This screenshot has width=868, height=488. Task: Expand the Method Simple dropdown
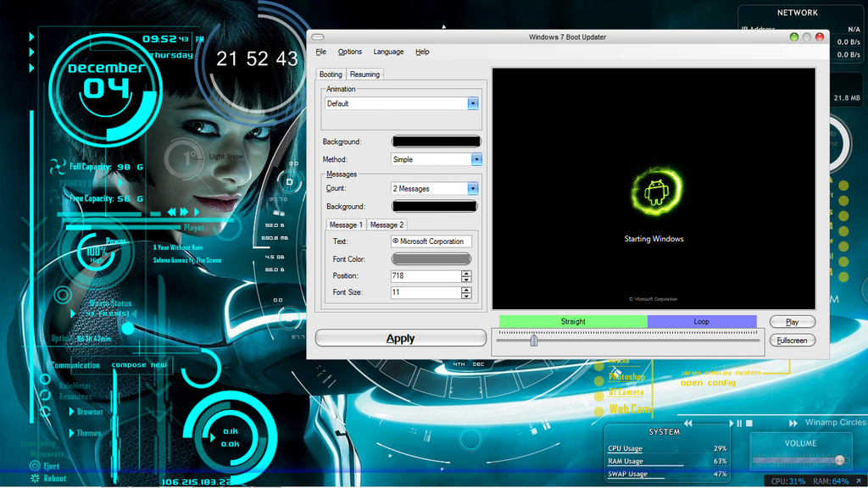476,159
